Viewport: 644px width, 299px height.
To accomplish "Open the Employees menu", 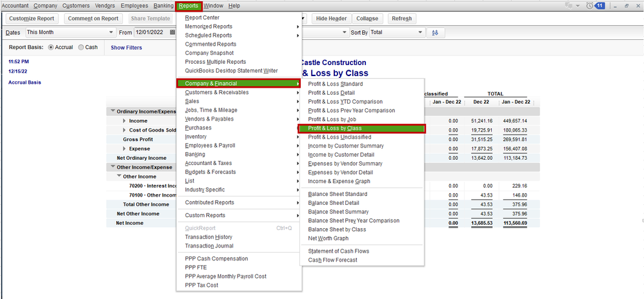I will pos(135,6).
